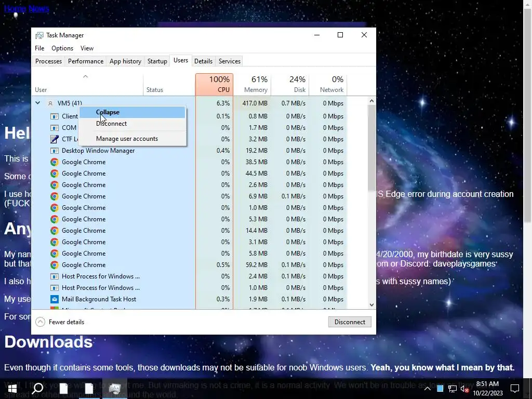Viewport: 532px width, 399px height.
Task: Click Chrome icon of 5.8 MB row
Action: 54,254
